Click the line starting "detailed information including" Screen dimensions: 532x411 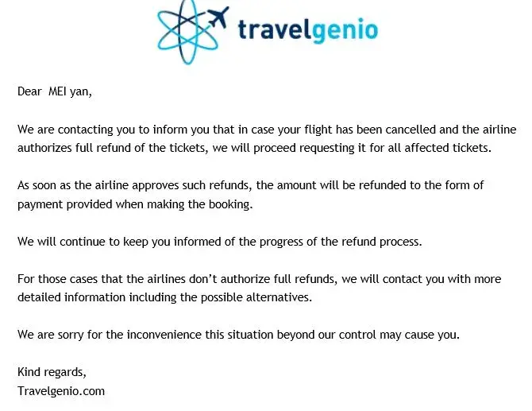[165, 297]
